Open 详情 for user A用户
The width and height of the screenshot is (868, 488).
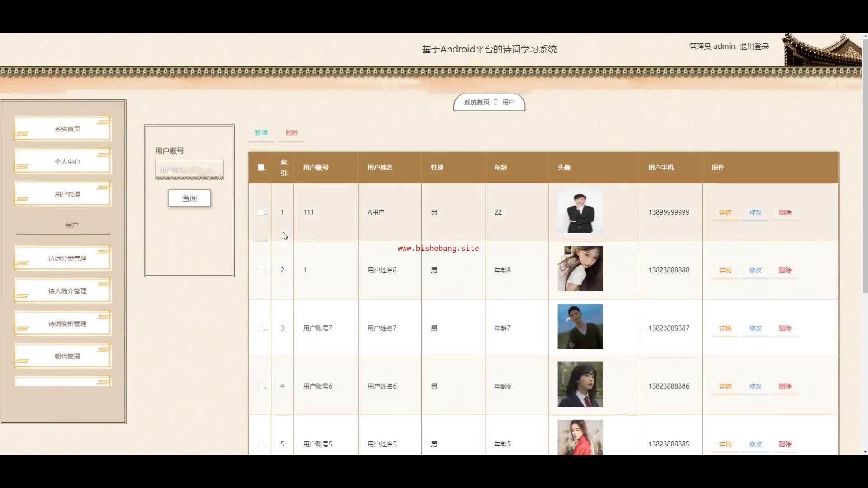[725, 212]
